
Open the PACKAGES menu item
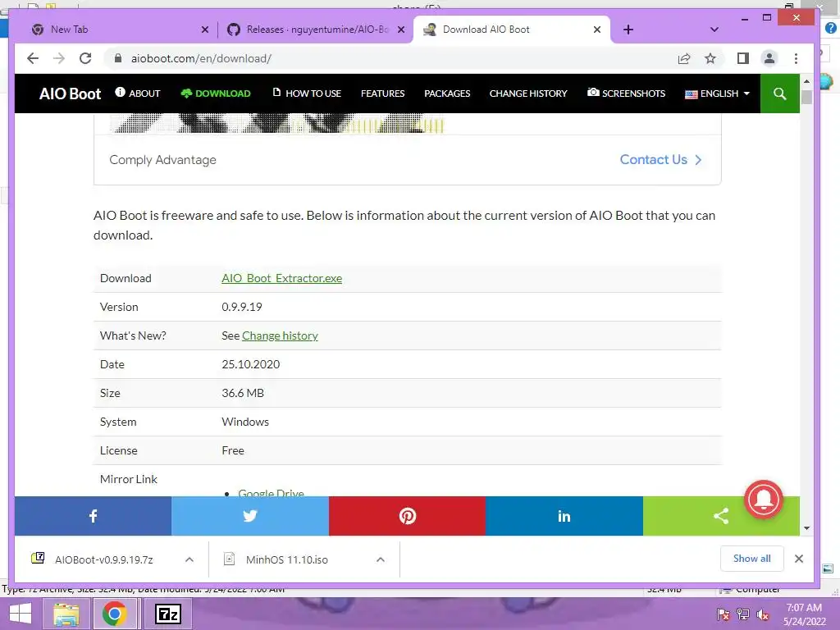click(x=447, y=94)
